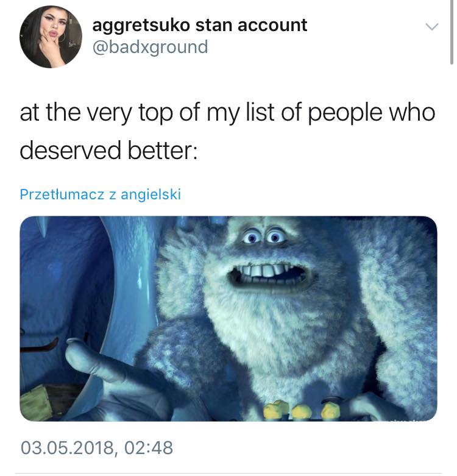Screen dimensions: 457x476
Task: Click the 02:48 time in the timestamp
Action: pyautogui.click(x=149, y=448)
